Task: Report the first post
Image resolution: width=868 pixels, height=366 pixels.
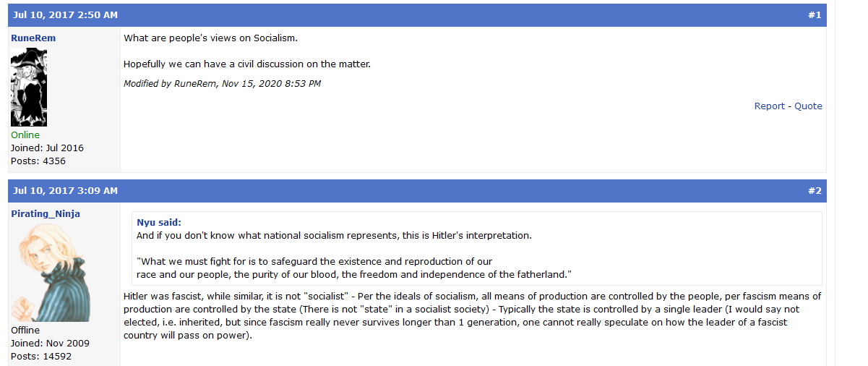Action: coord(770,106)
